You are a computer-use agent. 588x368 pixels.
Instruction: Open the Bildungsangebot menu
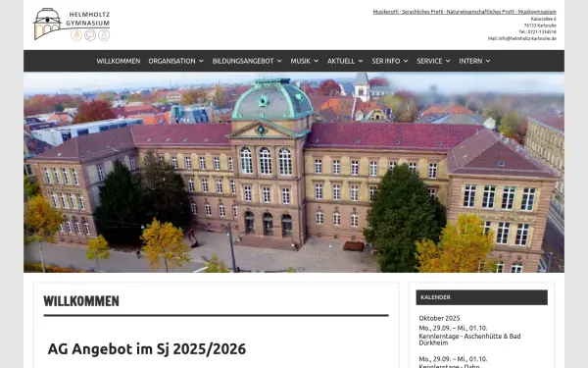(x=243, y=61)
